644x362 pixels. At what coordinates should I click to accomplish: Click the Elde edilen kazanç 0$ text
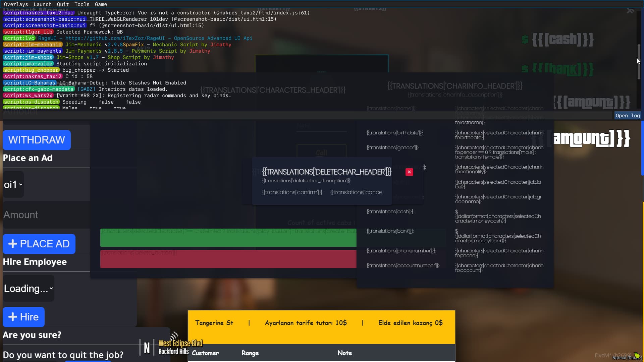pyautogui.click(x=410, y=323)
